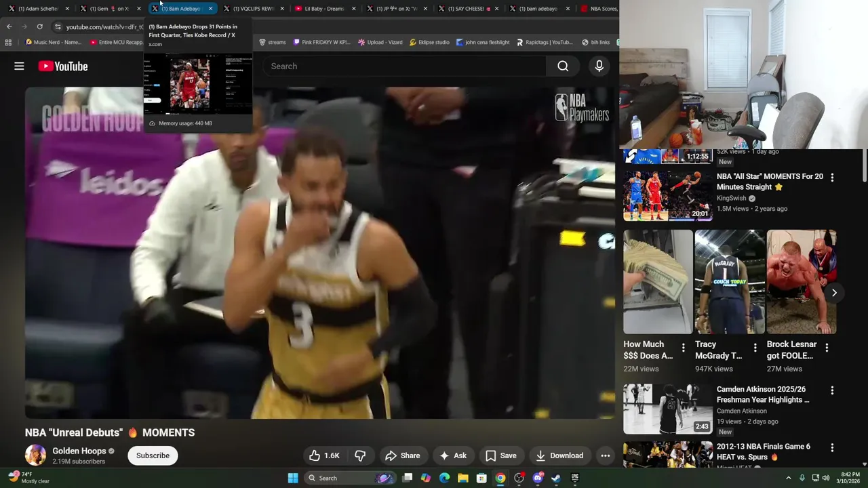
Task: Switch to the VQCLIPS REWIND tab
Action: pyautogui.click(x=252, y=8)
